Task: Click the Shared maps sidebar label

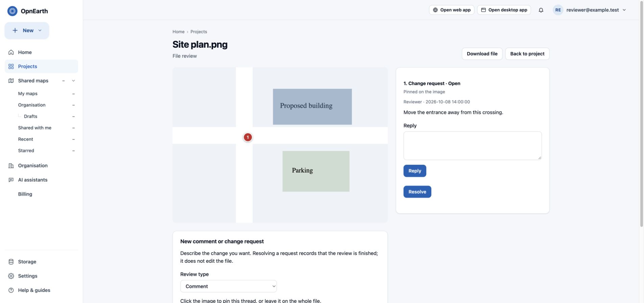Action: (33, 81)
